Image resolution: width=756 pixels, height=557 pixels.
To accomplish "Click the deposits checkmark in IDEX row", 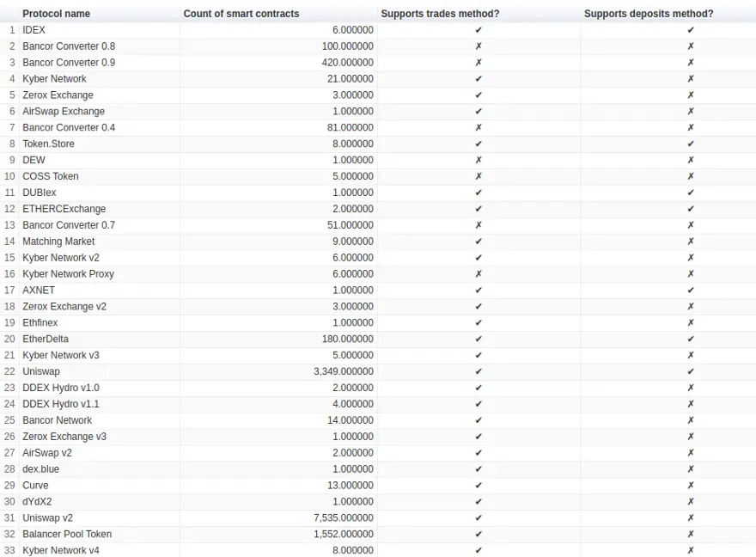I will (x=691, y=30).
